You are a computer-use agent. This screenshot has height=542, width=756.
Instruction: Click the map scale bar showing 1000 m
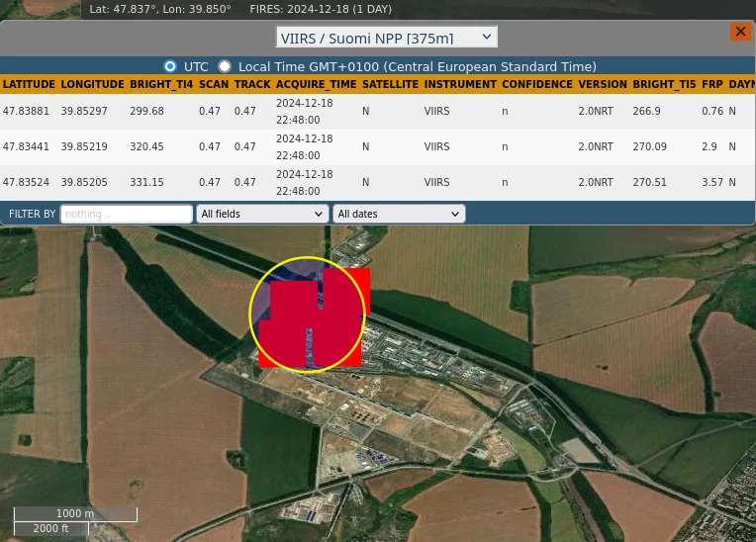pos(75,514)
